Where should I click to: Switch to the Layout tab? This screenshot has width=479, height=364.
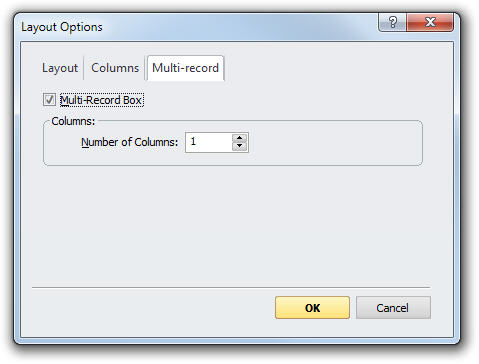60,68
